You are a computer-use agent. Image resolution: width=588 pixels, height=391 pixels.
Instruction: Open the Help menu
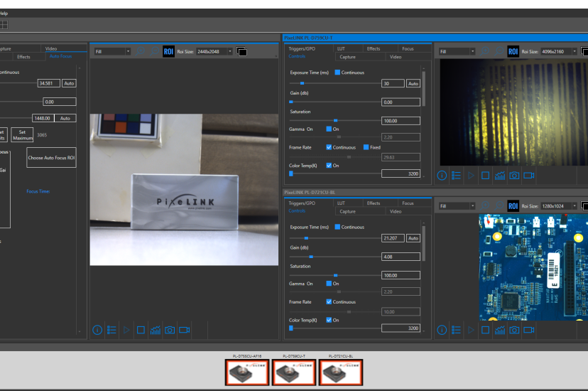[x=4, y=13]
